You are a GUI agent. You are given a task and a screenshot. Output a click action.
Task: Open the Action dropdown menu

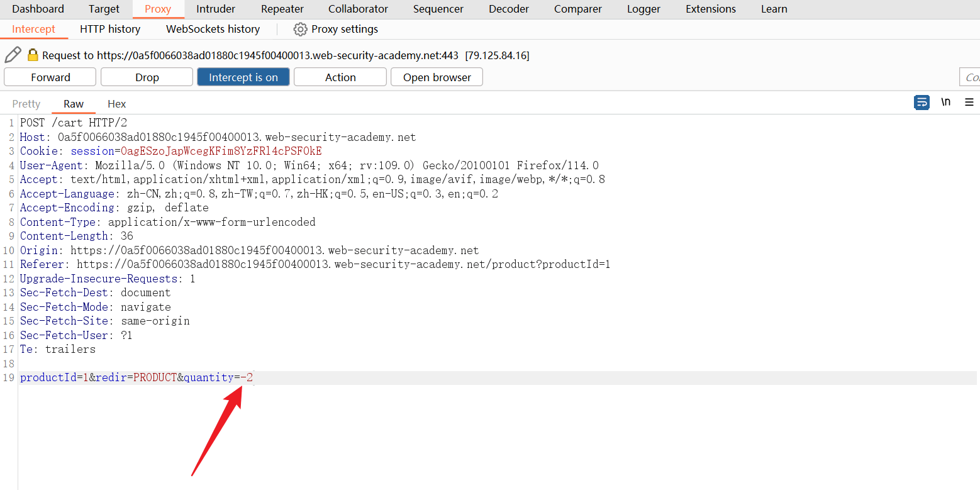340,77
